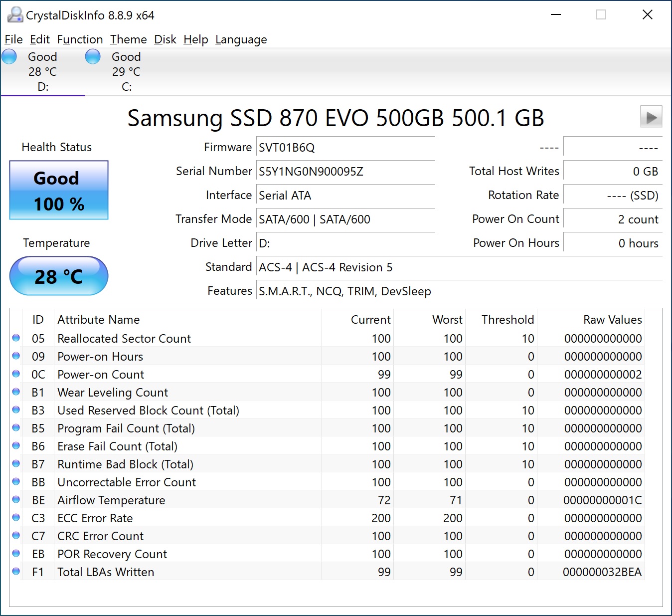
Task: Click the status dot for POR Recovery Count
Action: pyautogui.click(x=16, y=554)
